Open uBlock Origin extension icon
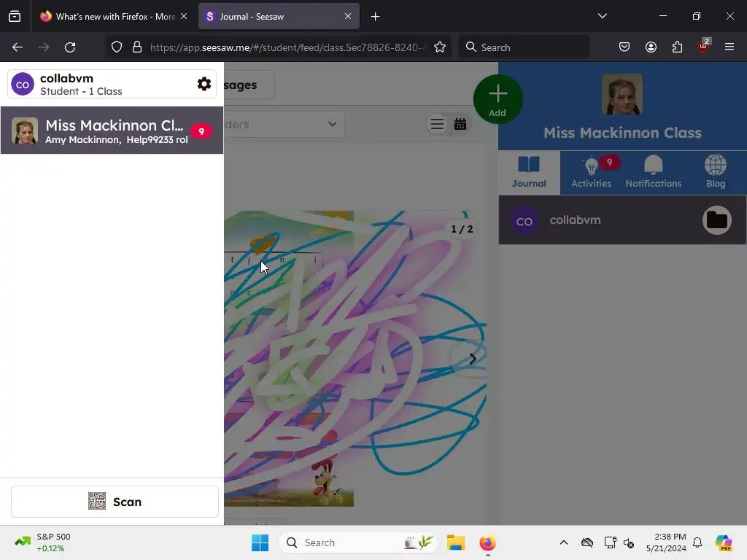 point(704,46)
